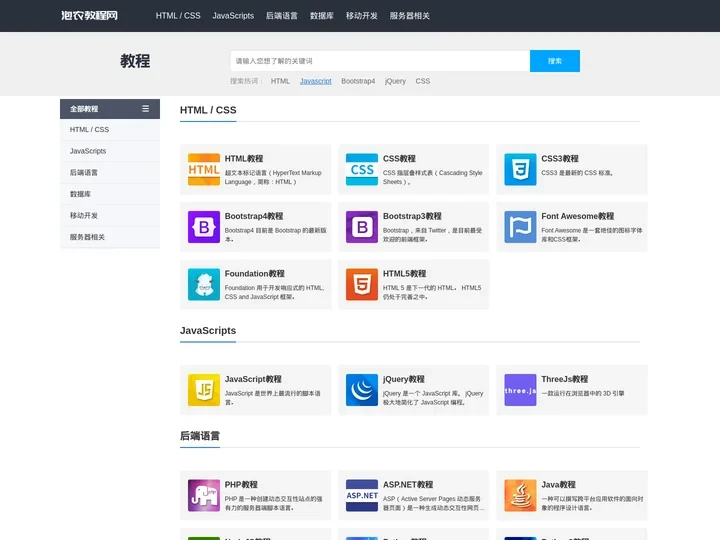Click the three.js purple icon
This screenshot has height=540, width=720.
point(520,390)
